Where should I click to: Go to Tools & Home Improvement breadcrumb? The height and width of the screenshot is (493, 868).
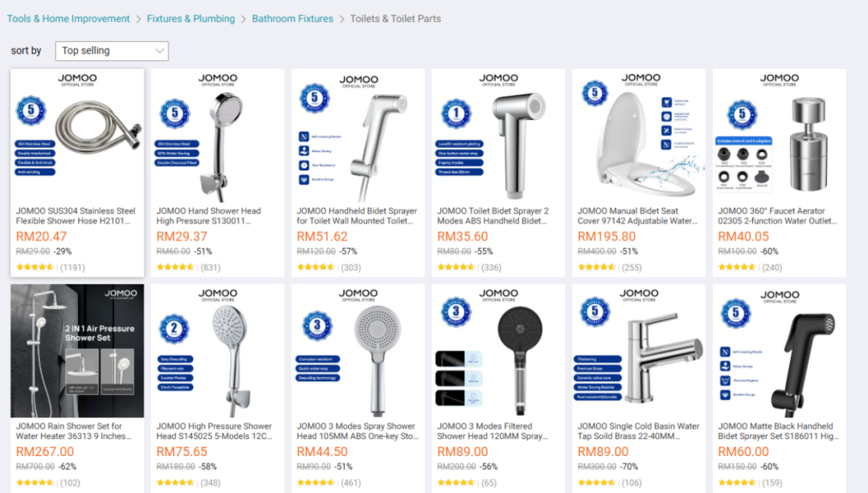point(68,18)
